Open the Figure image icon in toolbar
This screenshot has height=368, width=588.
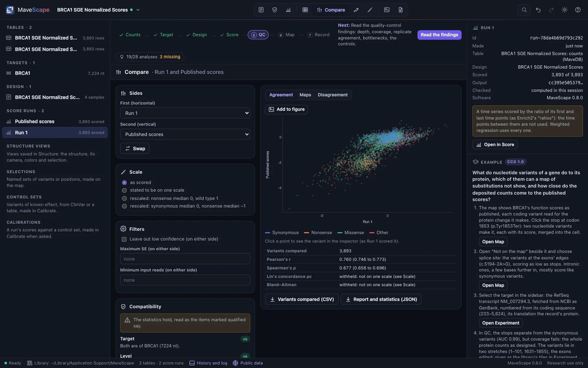[x=387, y=10]
